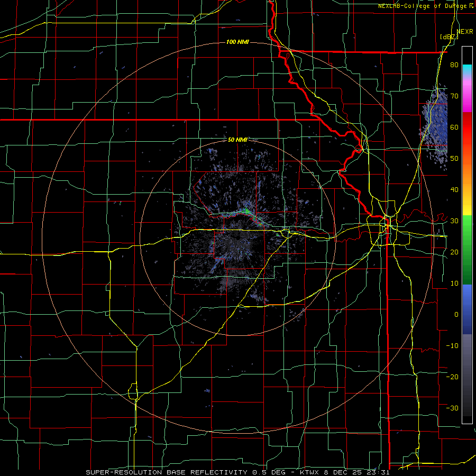This screenshot has height=476, width=476.
Task: Click the 20 dBZ scale label
Action: point(454,252)
